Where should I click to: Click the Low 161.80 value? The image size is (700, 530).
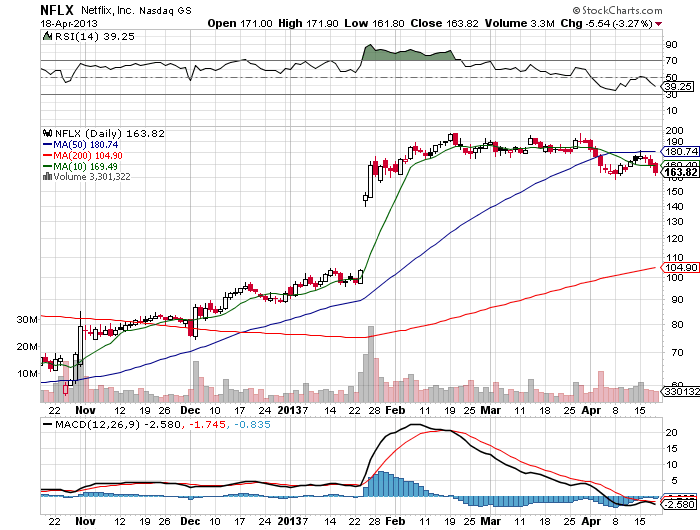(374, 23)
